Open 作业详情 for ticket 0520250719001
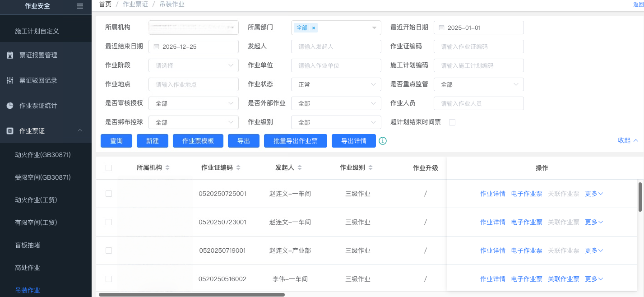 point(492,251)
